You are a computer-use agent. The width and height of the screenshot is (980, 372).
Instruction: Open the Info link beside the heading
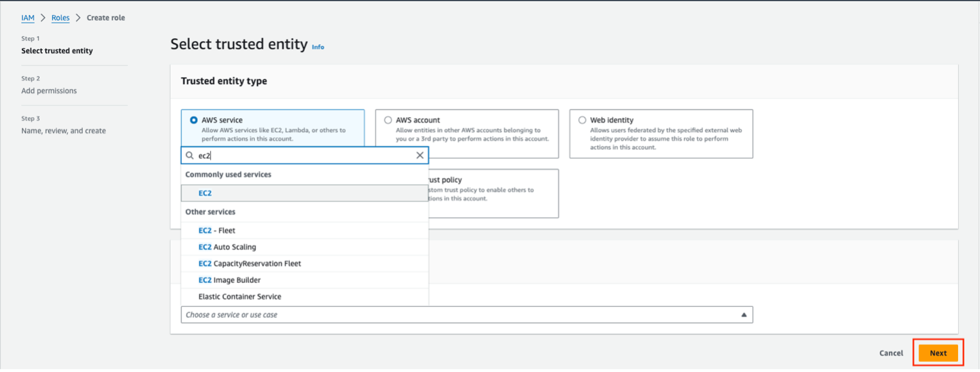pyautogui.click(x=318, y=47)
